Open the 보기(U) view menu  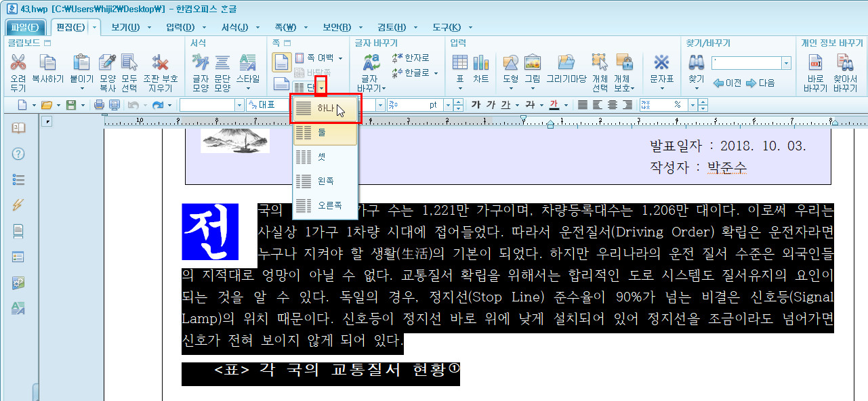pos(125,27)
